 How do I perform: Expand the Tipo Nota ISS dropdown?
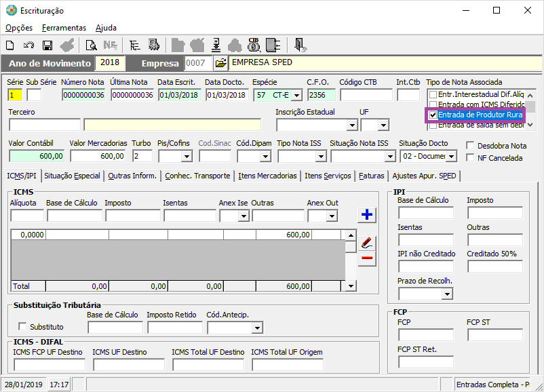pos(321,157)
